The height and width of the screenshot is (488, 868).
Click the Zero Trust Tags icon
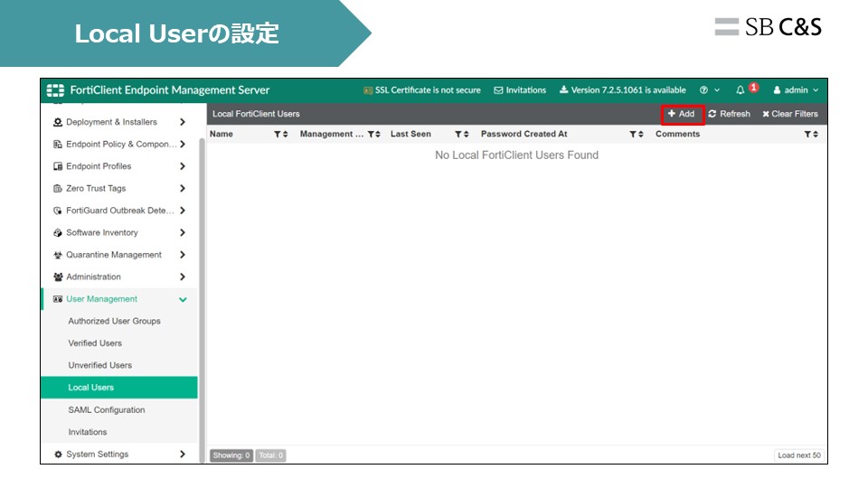click(x=58, y=189)
